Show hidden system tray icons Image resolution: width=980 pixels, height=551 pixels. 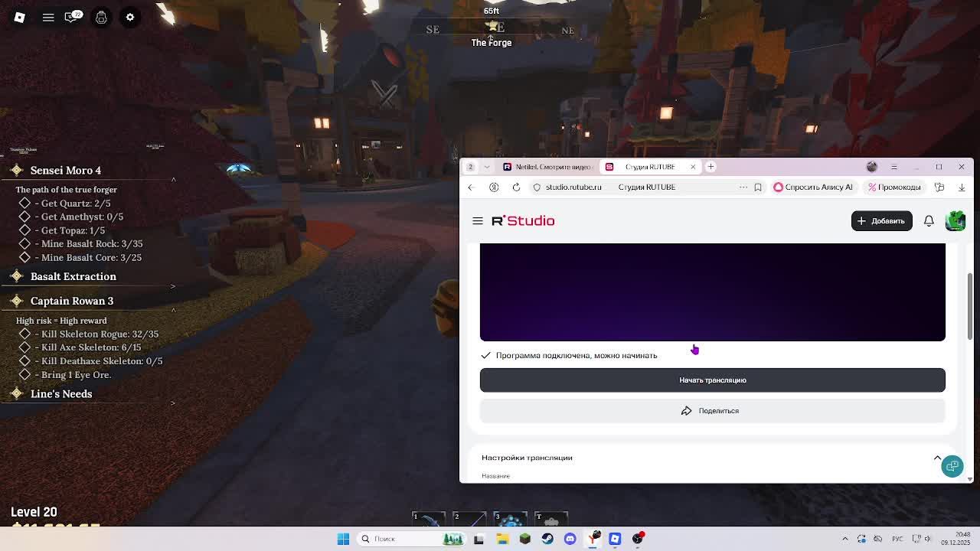(845, 539)
